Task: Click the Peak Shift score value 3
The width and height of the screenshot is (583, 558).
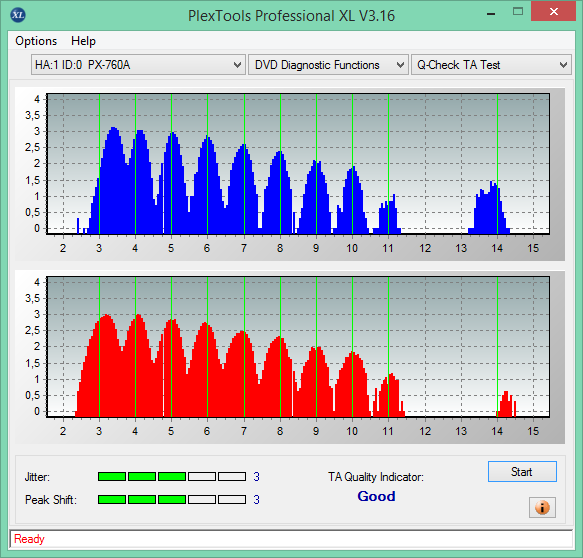Action: (256, 499)
